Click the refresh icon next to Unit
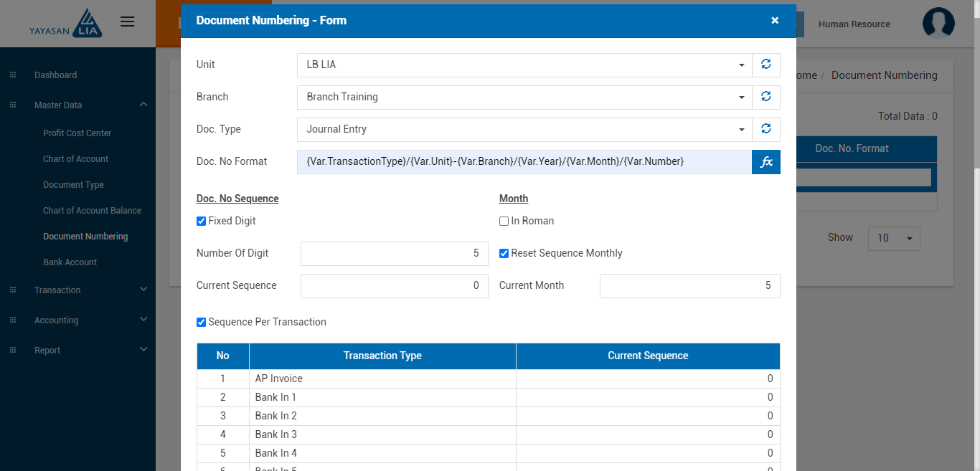The image size is (980, 471). 765,65
